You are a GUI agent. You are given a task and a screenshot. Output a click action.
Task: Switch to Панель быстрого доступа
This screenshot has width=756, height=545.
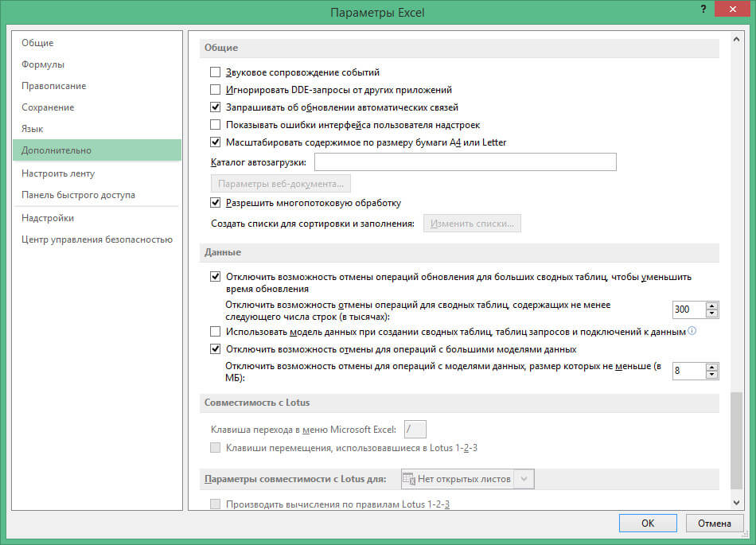[97, 195]
